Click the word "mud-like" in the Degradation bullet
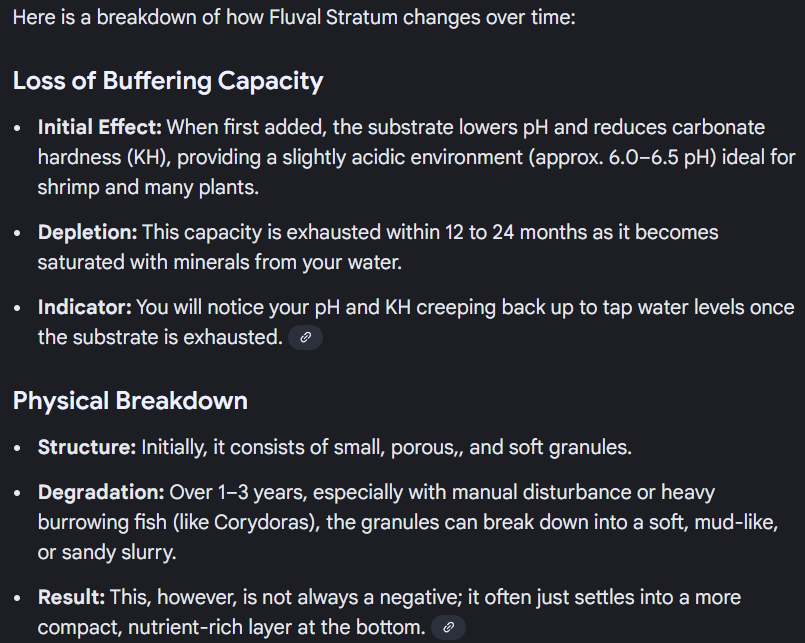 [x=738, y=522]
